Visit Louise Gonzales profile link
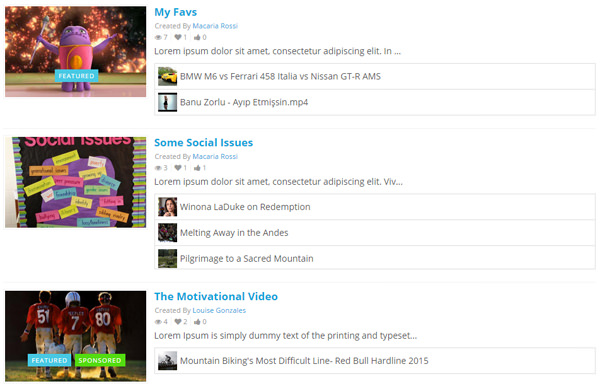Viewport: 600px width, 386px height. pos(219,310)
